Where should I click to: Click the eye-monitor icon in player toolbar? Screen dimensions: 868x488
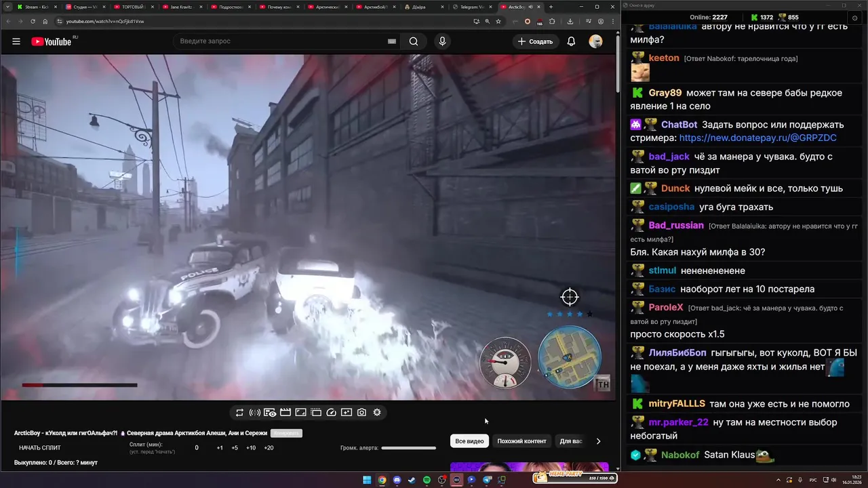[270, 412]
